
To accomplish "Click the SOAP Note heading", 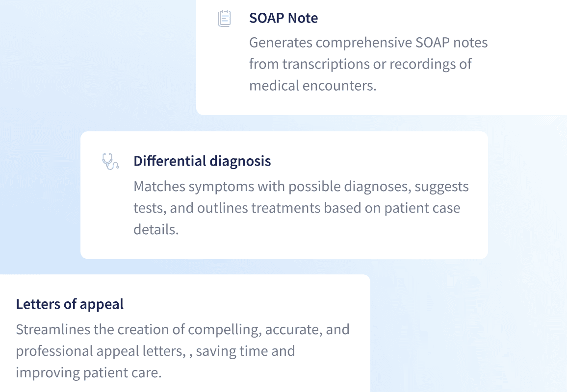I will tap(283, 18).
